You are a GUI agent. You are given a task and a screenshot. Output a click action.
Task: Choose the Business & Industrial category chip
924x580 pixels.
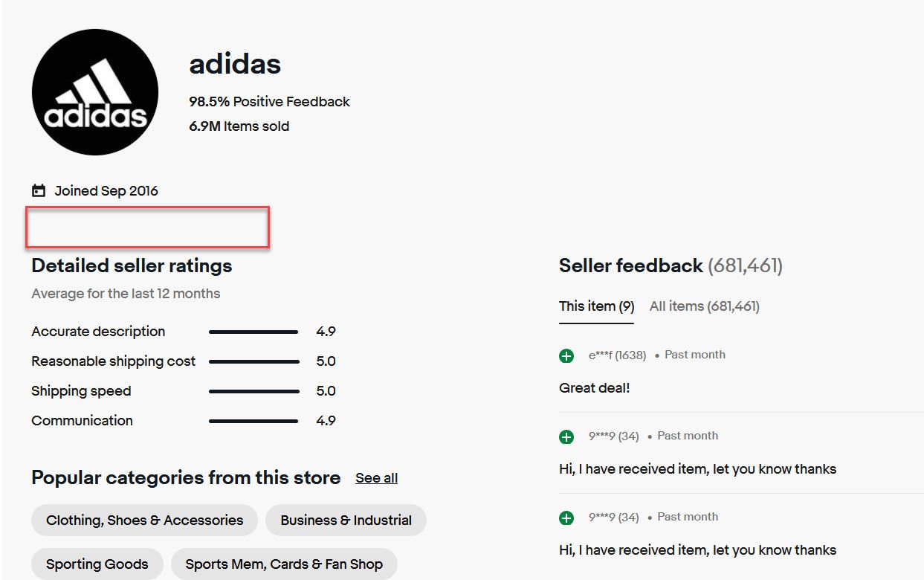(x=346, y=521)
